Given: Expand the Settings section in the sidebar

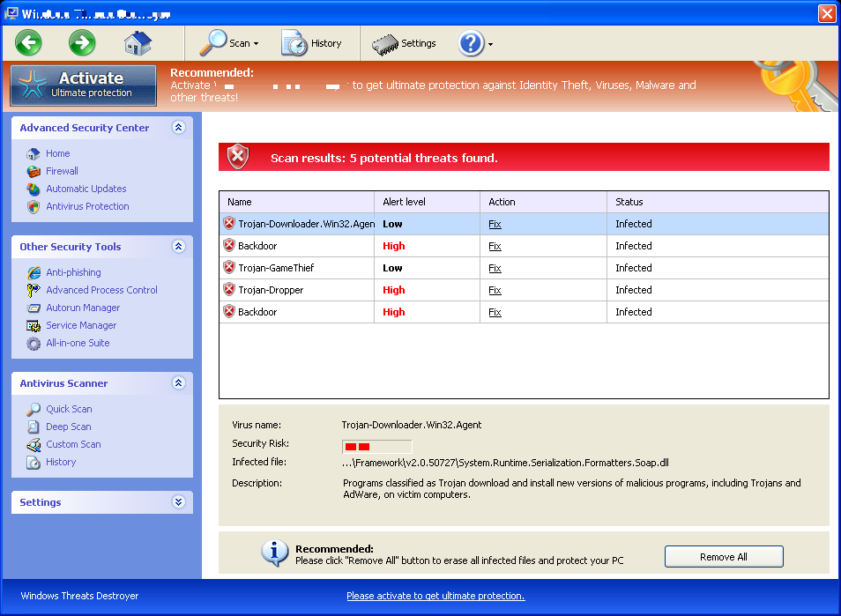Looking at the screenshot, I should tap(178, 501).
